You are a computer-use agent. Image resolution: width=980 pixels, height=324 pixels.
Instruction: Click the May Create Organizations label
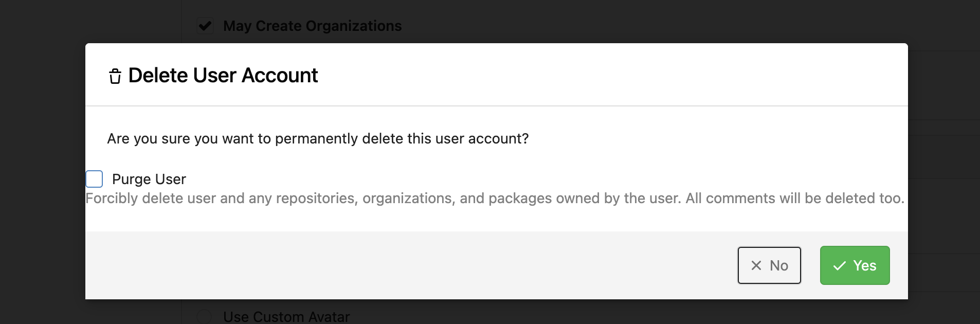312,26
